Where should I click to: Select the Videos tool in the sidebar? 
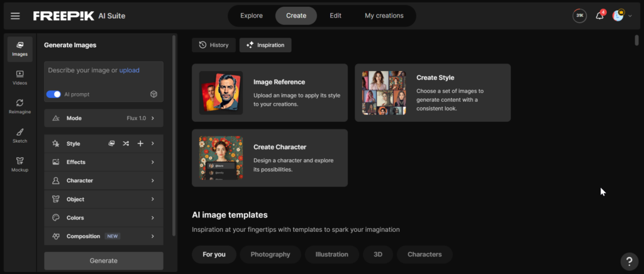(x=20, y=77)
